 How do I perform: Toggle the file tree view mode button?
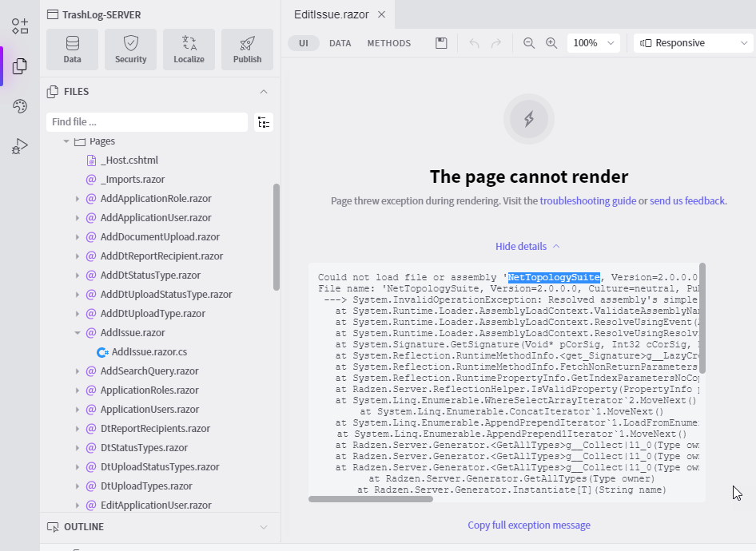point(264,122)
